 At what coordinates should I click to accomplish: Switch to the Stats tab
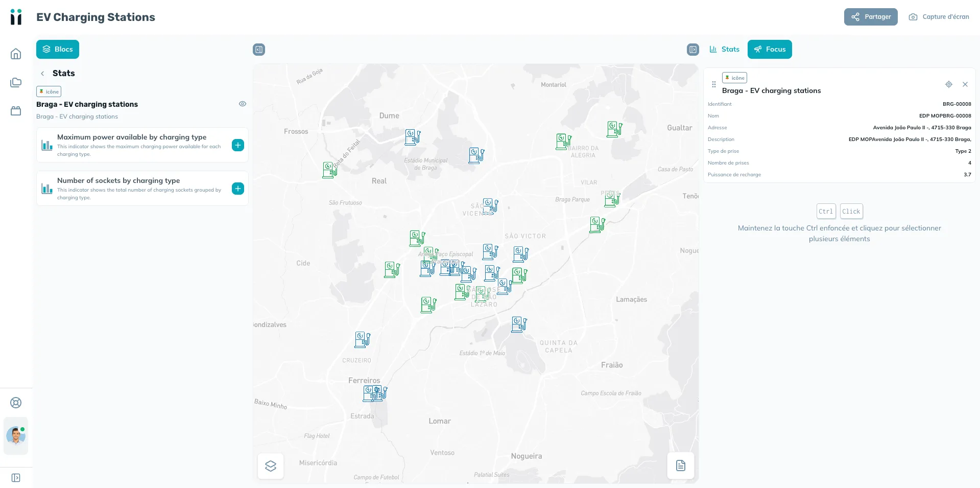(724, 49)
